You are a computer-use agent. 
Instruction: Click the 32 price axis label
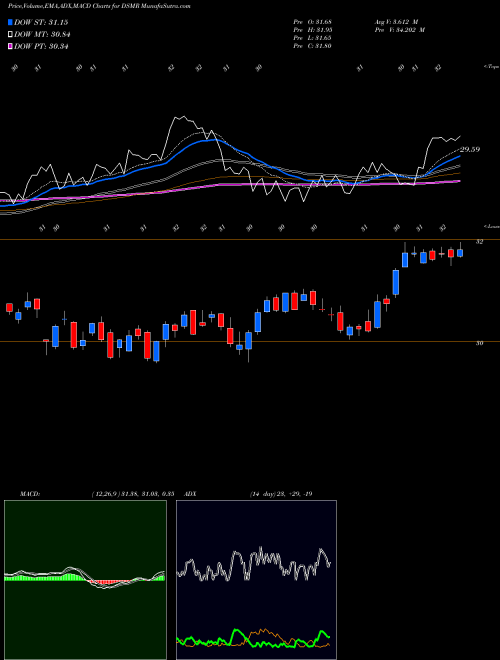tap(479, 242)
